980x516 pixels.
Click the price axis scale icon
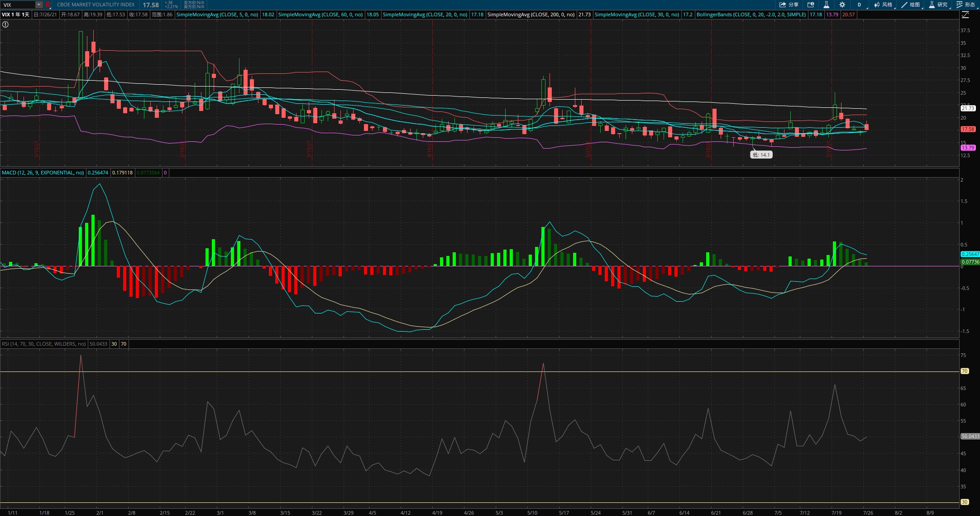pyautogui.click(x=966, y=15)
